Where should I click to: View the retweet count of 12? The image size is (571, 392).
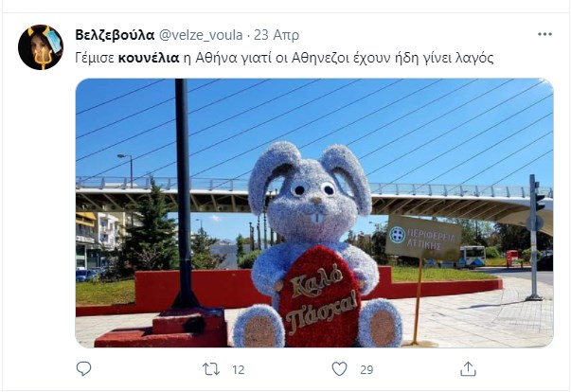(239, 370)
